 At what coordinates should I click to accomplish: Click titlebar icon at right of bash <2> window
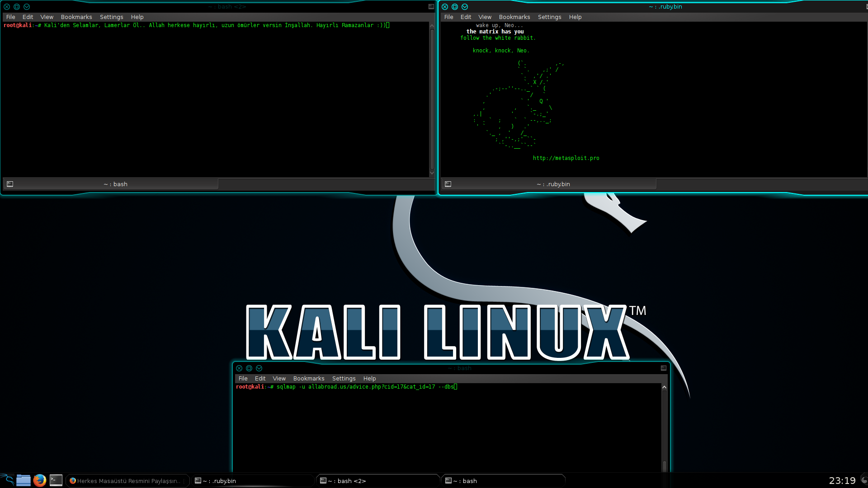431,7
